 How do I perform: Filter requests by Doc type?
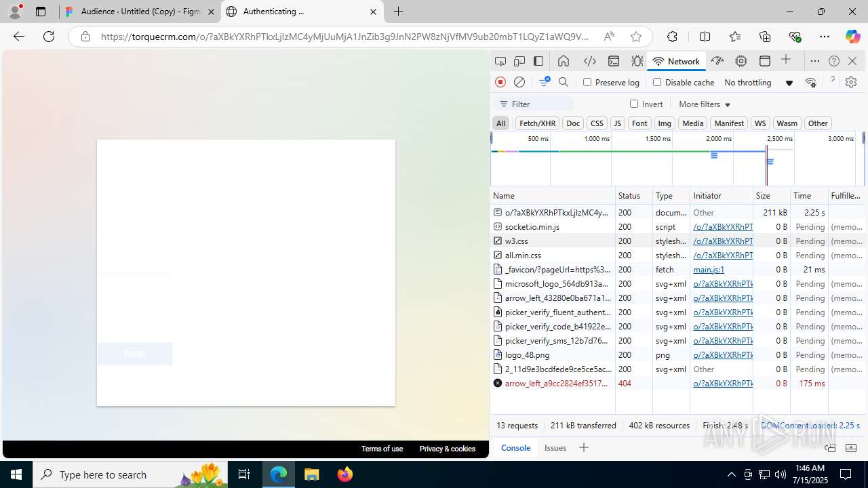coord(573,123)
